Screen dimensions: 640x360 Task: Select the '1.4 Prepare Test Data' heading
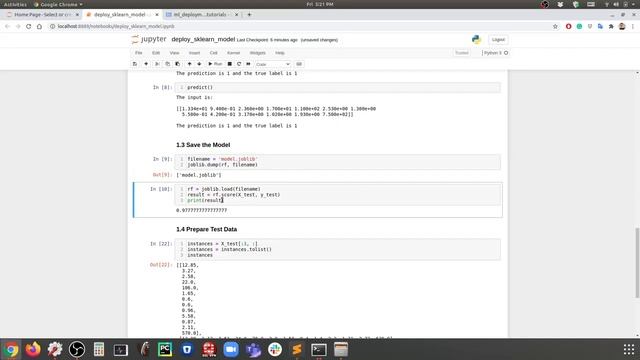click(x=207, y=229)
